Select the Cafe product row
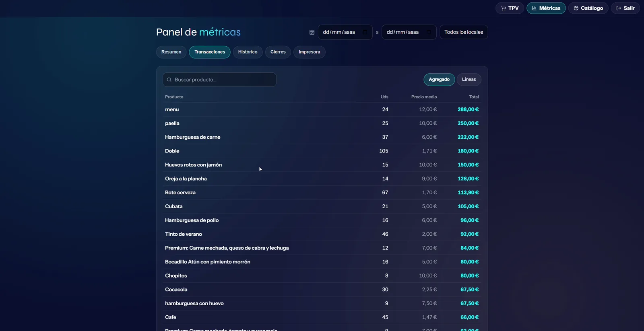 tap(322, 317)
